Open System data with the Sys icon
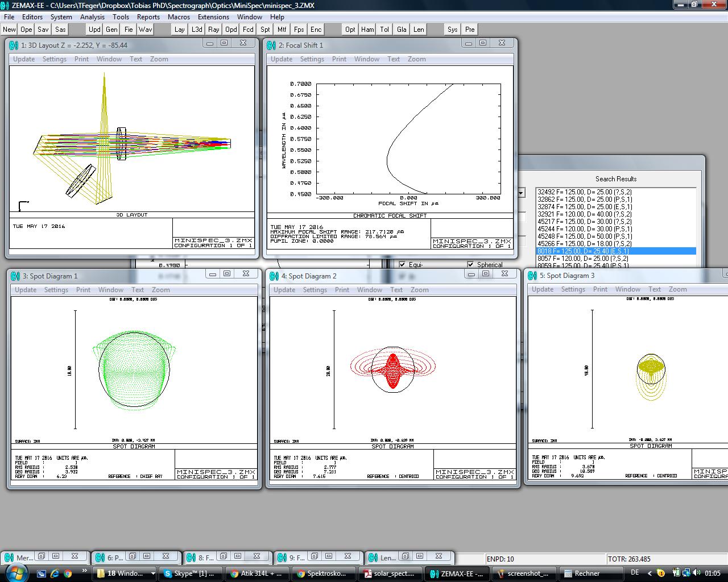Viewport: 728px width, 582px height. (x=452, y=29)
